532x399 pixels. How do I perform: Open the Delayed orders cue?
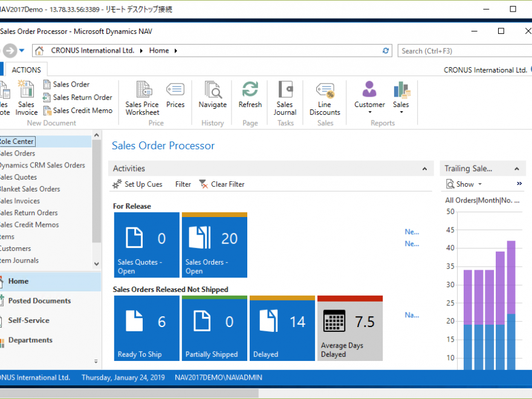pos(282,328)
